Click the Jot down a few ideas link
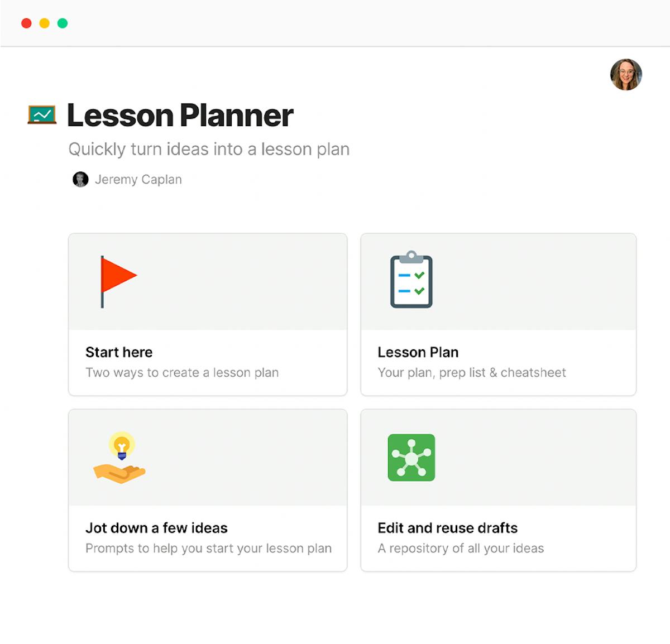The height and width of the screenshot is (644, 670). [156, 528]
